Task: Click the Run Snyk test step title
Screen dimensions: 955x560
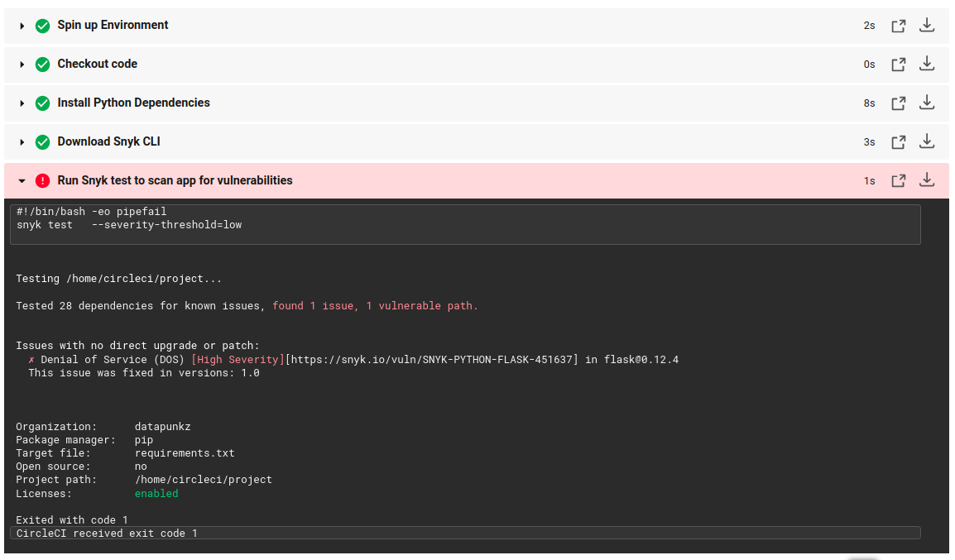Action: (x=174, y=180)
